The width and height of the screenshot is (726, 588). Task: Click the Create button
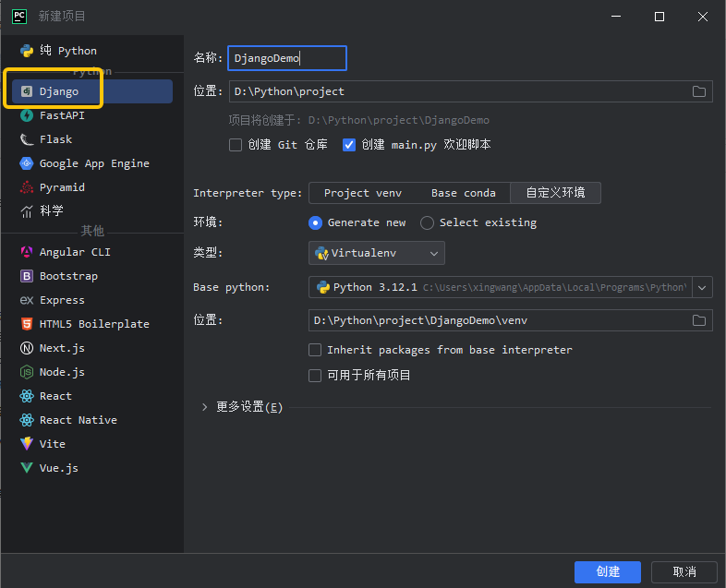pyautogui.click(x=608, y=571)
